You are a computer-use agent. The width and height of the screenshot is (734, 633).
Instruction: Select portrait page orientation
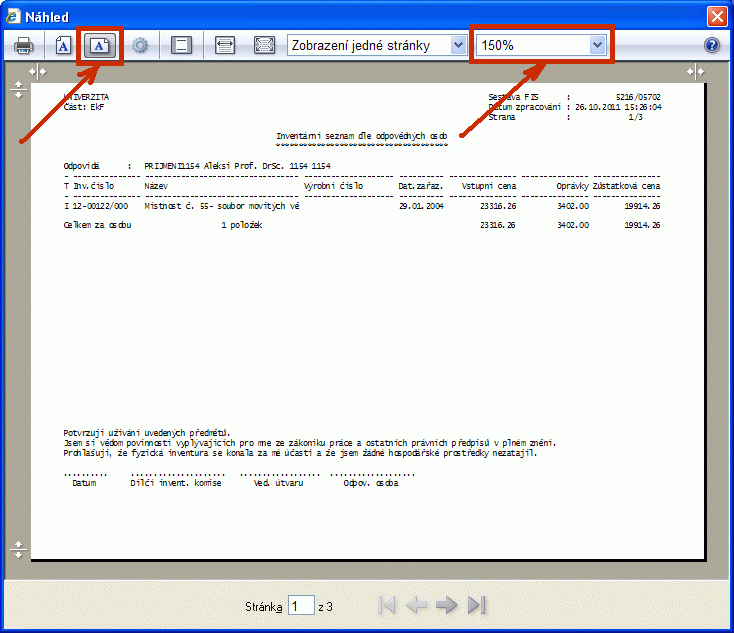pyautogui.click(x=63, y=45)
